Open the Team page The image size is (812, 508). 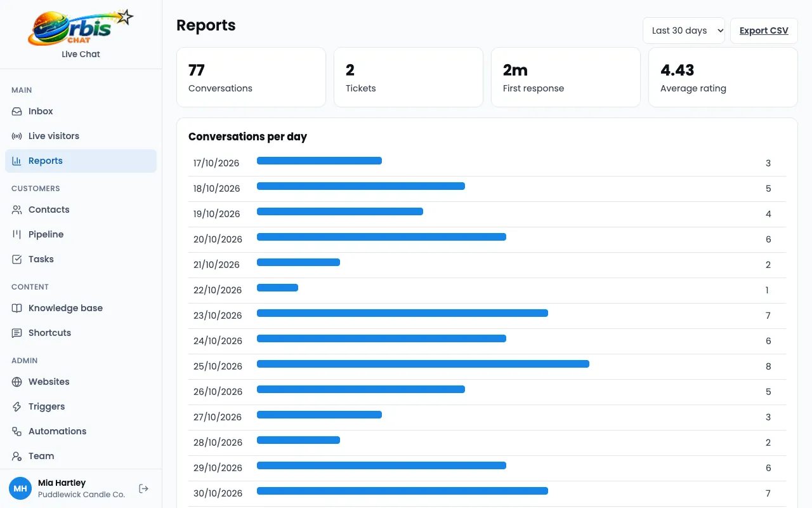coord(81,456)
